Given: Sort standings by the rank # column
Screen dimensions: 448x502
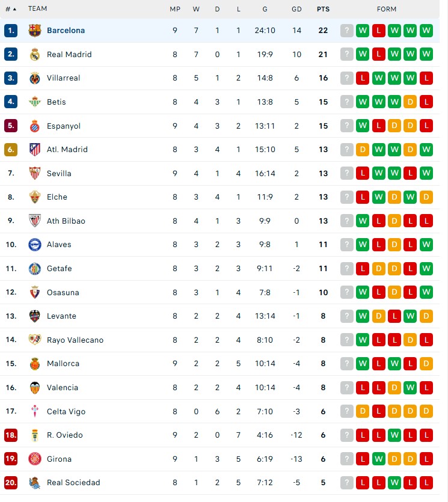Looking at the screenshot, I should pyautogui.click(x=11, y=9).
